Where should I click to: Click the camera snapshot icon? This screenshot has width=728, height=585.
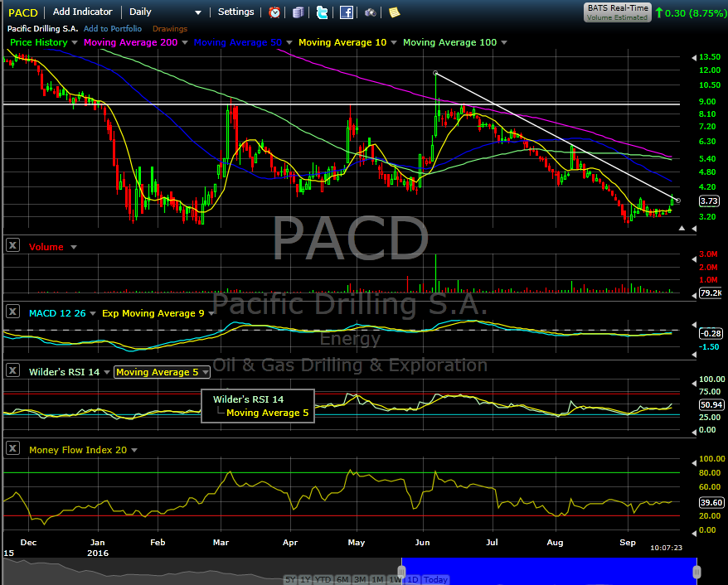(370, 12)
